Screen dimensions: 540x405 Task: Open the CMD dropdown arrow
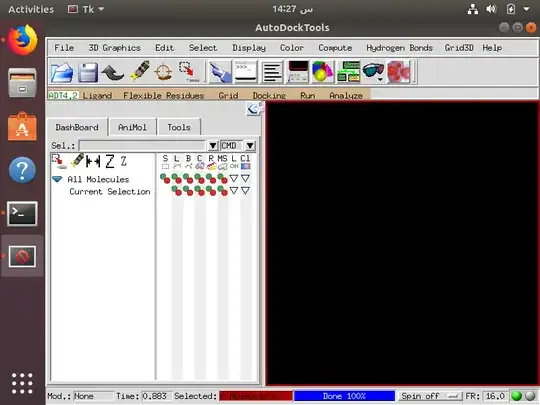tap(250, 146)
